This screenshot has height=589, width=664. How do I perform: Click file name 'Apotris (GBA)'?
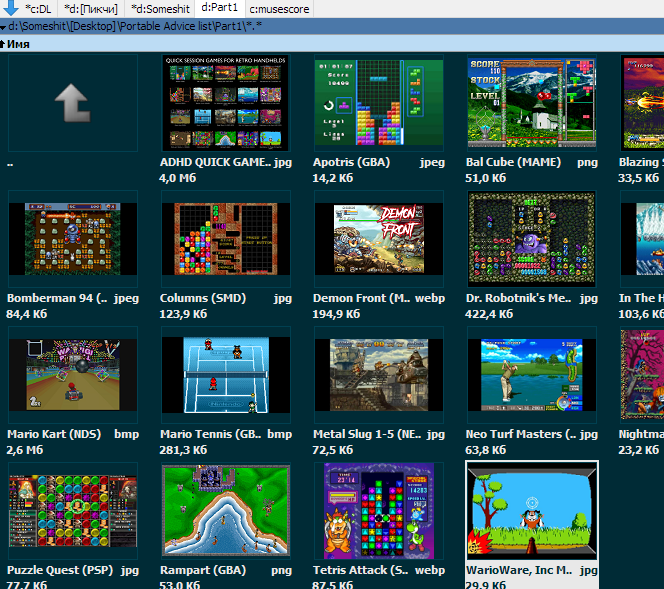click(x=351, y=162)
